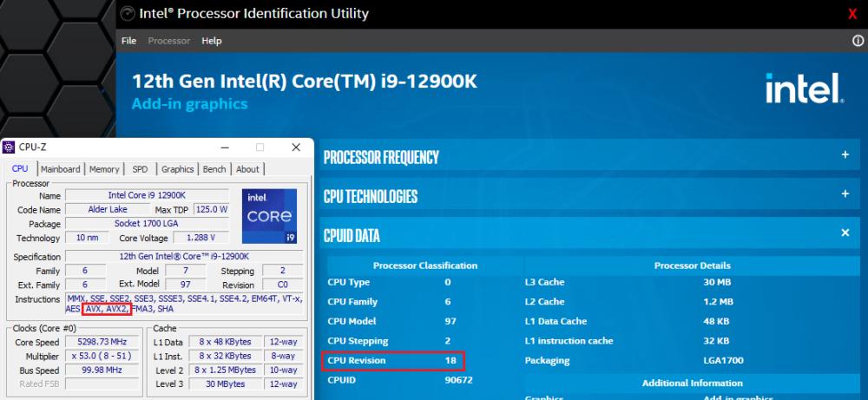Expand the CPU Technologies section
Screen dimensions: 868x400
[845, 194]
